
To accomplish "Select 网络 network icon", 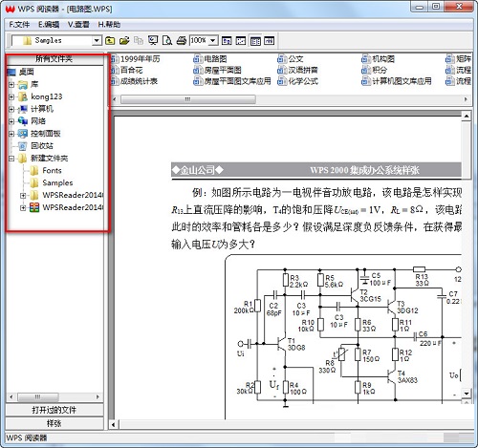I will click(23, 121).
